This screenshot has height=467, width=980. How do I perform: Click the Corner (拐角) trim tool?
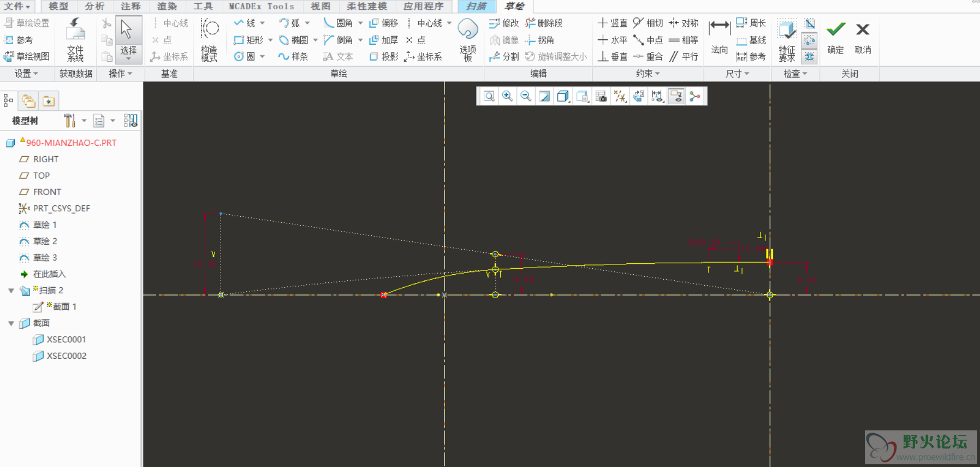(539, 40)
